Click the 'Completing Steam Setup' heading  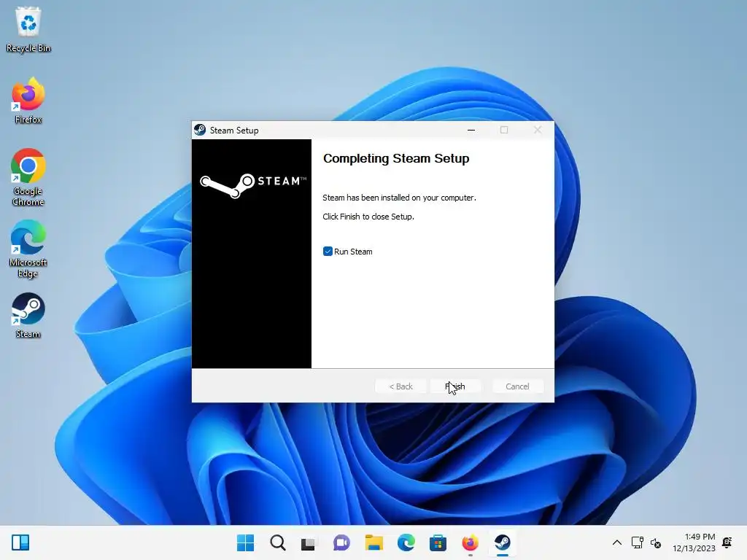[396, 158]
